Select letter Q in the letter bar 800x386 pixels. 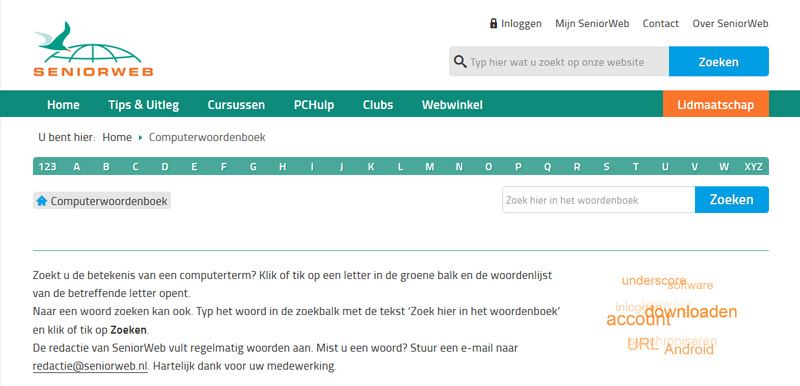(547, 167)
